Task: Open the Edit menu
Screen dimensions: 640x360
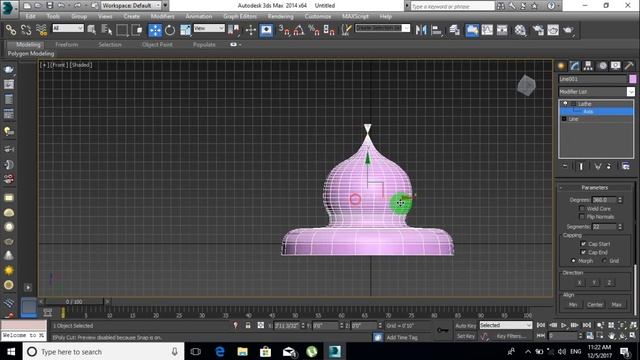Action: [x=30, y=16]
